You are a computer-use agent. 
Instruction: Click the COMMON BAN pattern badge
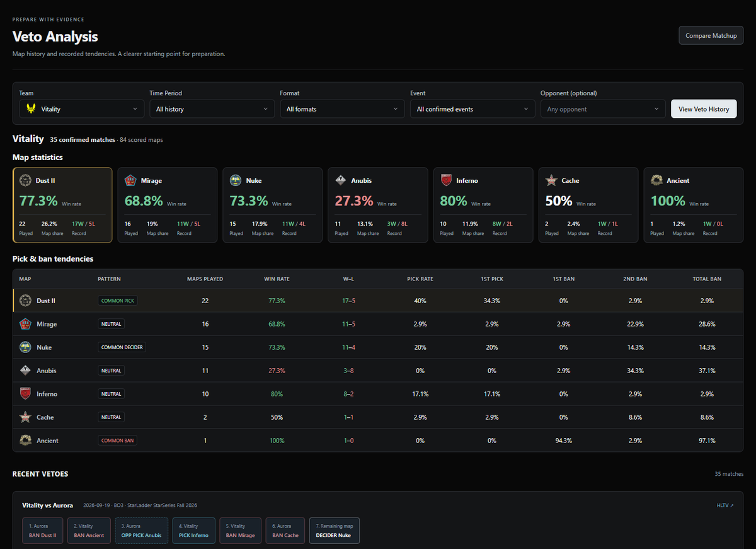coord(117,441)
